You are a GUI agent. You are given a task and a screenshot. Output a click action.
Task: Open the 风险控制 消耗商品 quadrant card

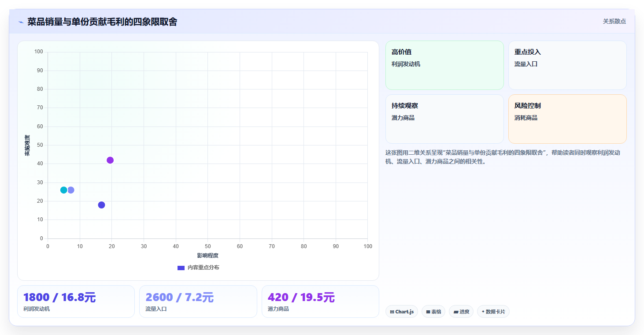coord(567,119)
